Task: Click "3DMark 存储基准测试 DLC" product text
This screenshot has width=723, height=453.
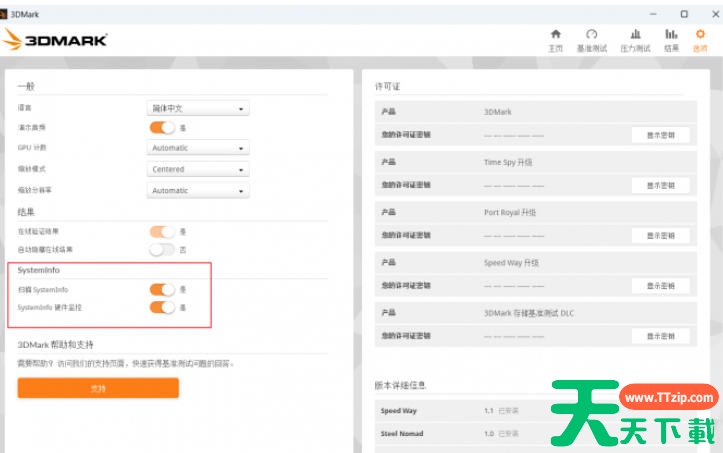Action: [529, 313]
